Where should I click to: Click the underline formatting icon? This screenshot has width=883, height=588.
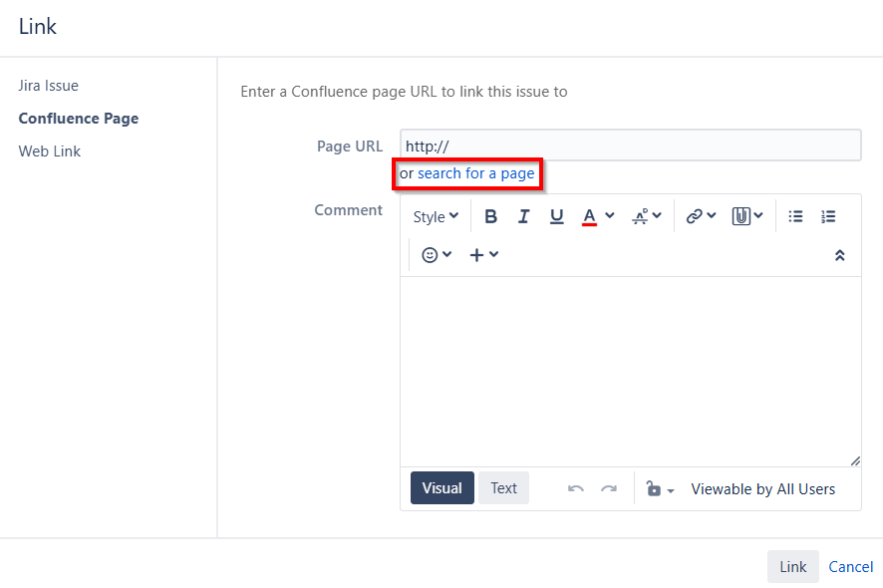556,216
